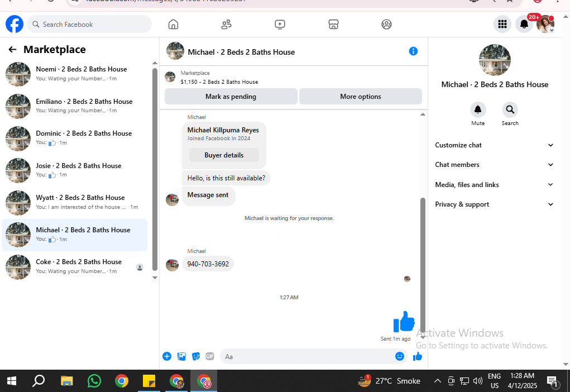This screenshot has width=570, height=392.
Task: Click More options button
Action: 361,97
